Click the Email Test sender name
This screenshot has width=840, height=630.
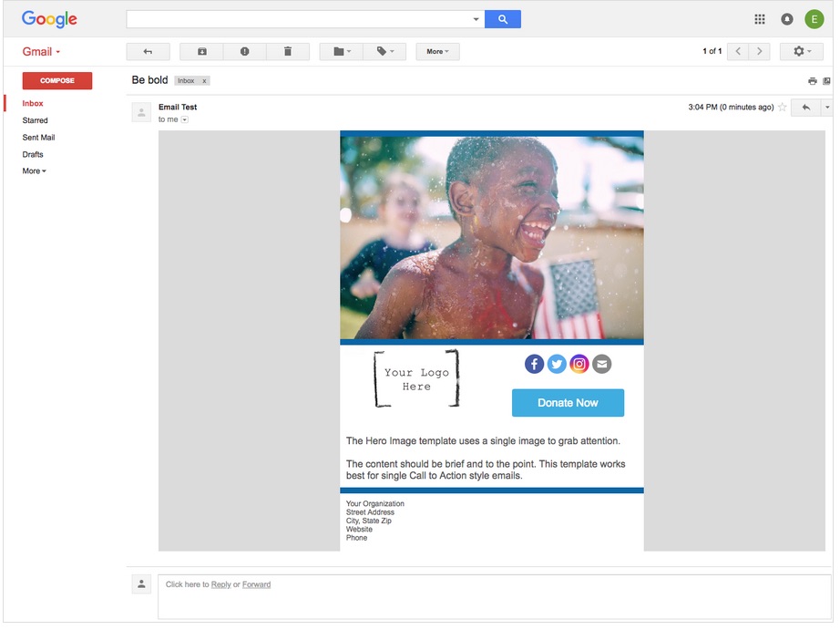coord(178,108)
